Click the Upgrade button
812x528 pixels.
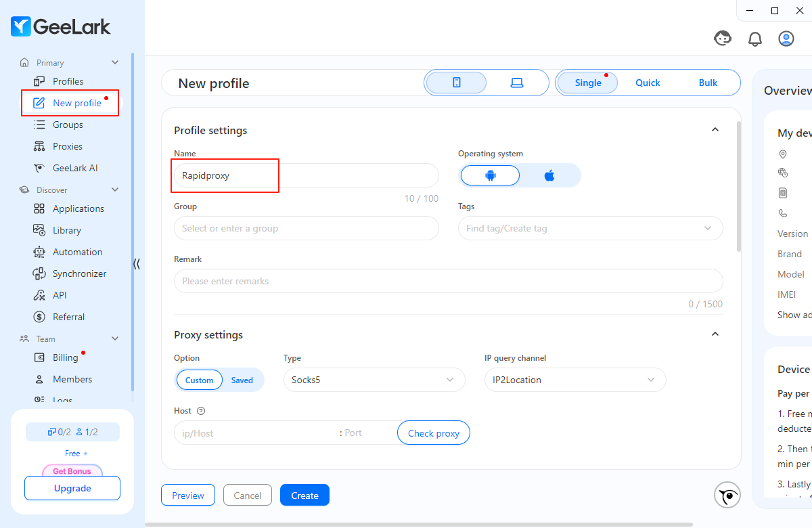pyautogui.click(x=72, y=488)
